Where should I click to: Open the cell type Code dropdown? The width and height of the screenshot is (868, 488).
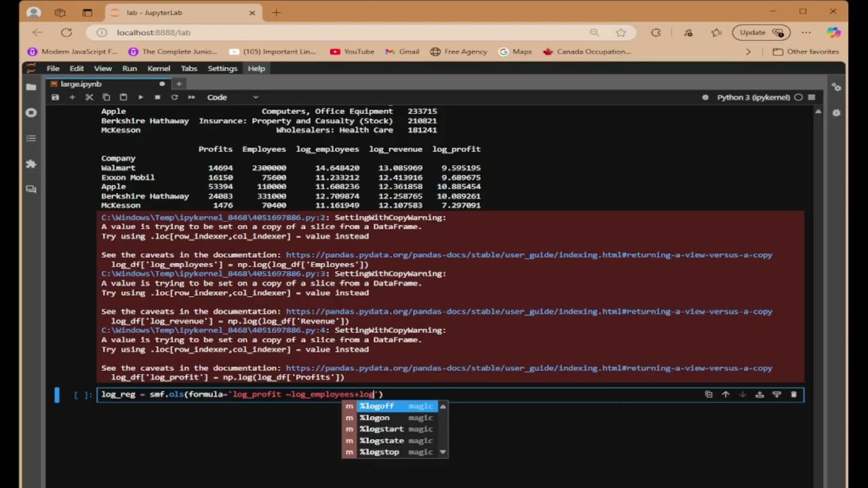[233, 97]
